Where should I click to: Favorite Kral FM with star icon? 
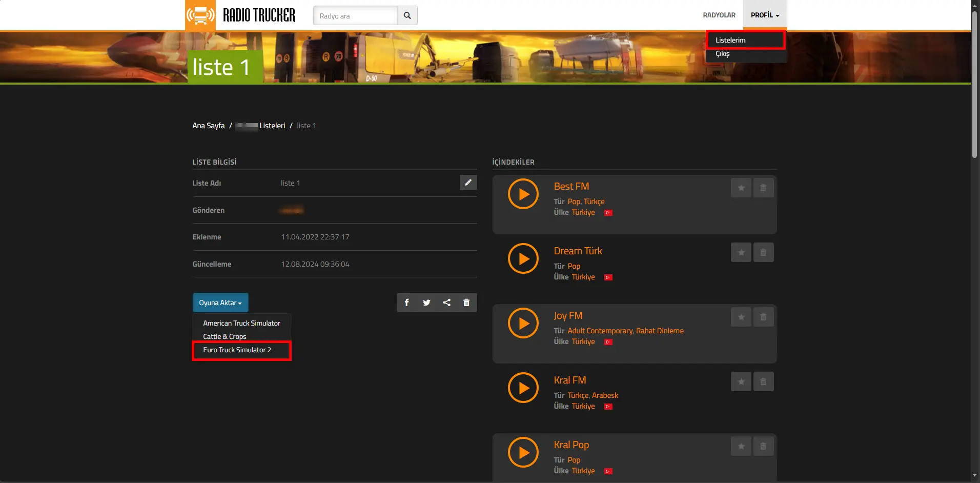[741, 381]
